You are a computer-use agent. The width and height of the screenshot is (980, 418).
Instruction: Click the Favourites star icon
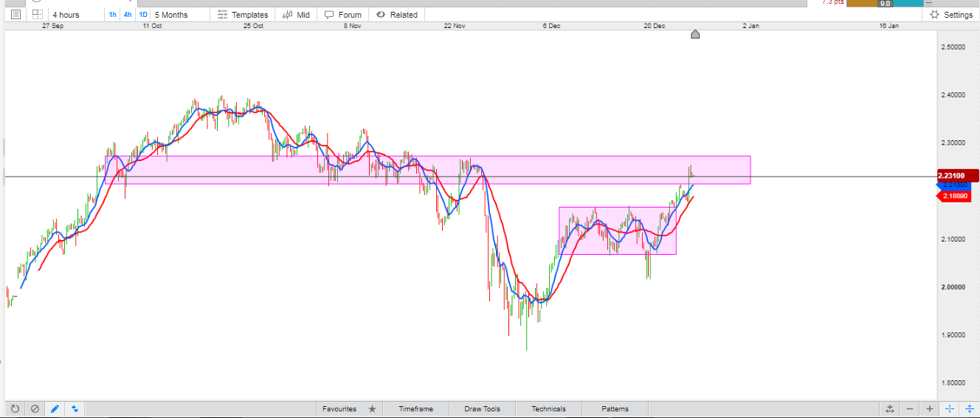coord(372,408)
